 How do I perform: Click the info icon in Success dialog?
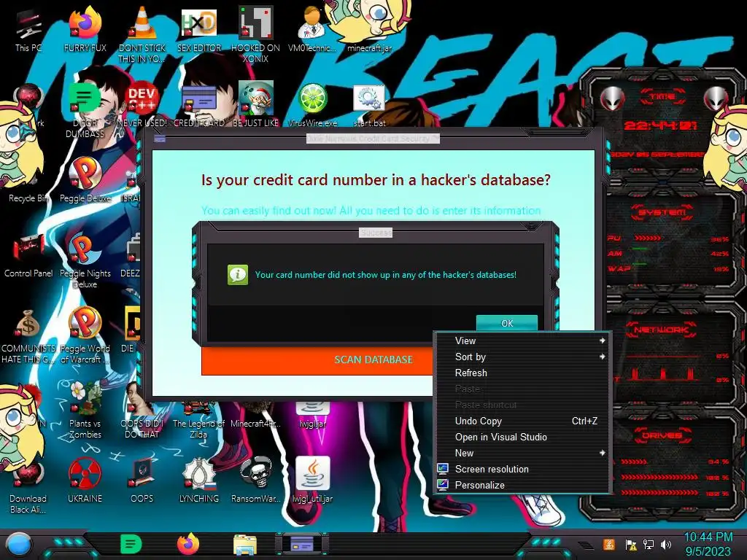pos(238,275)
